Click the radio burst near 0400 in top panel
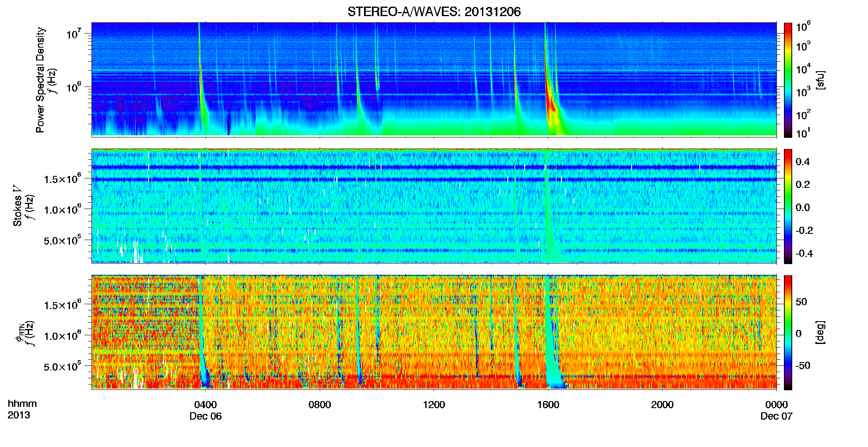Screen dimensions: 868x447 pos(202,83)
